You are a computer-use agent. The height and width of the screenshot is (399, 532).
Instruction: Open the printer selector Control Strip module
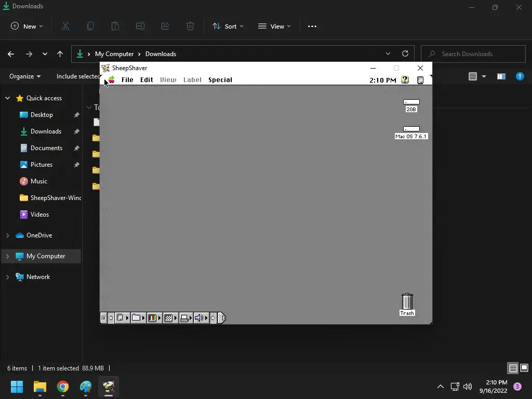pyautogui.click(x=186, y=318)
